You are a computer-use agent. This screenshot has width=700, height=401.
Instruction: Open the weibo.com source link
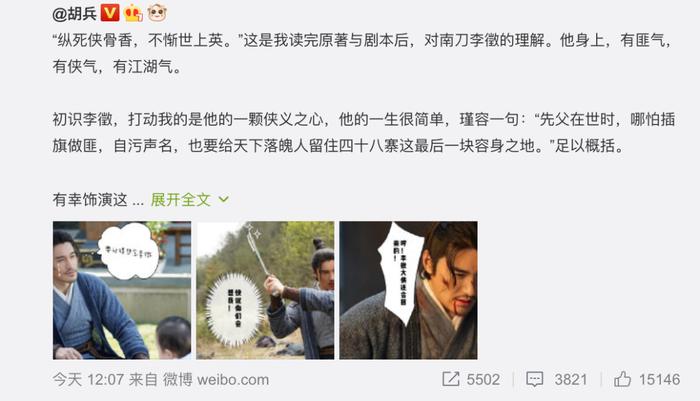(233, 380)
